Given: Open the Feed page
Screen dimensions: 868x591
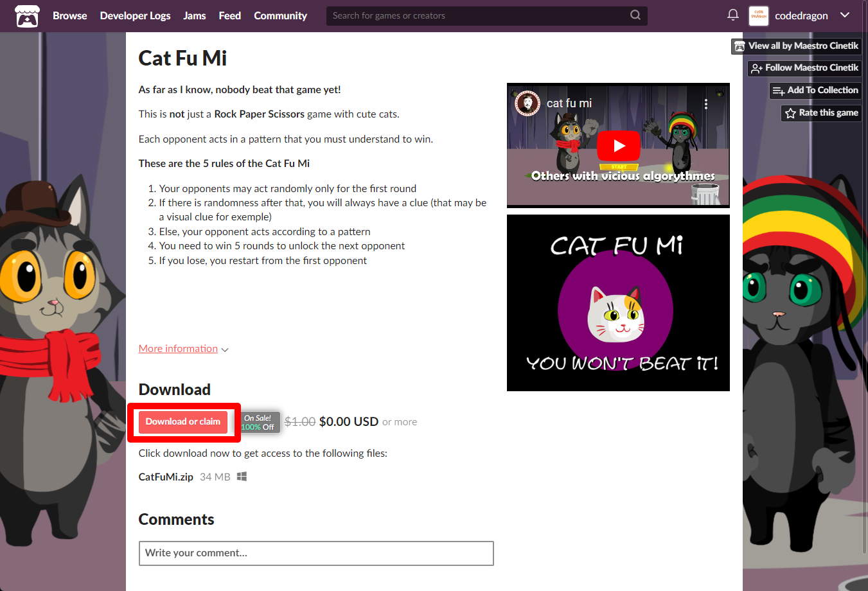Looking at the screenshot, I should point(229,16).
